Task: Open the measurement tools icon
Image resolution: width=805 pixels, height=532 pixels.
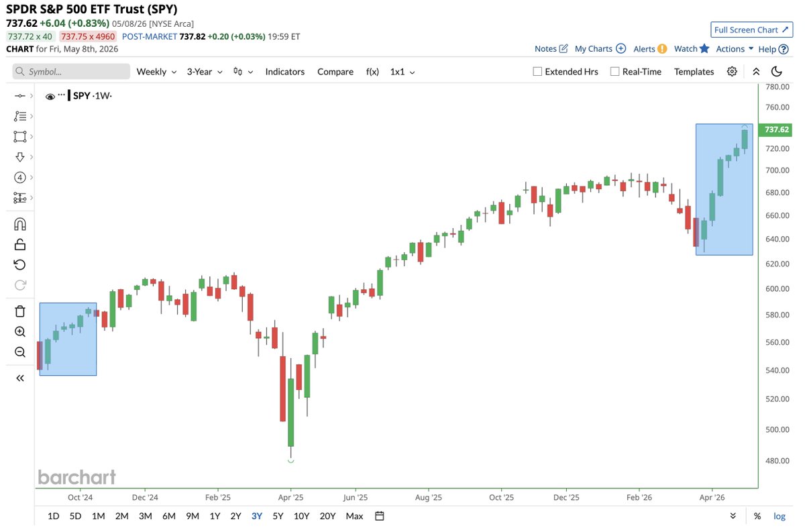Action: pos(19,198)
